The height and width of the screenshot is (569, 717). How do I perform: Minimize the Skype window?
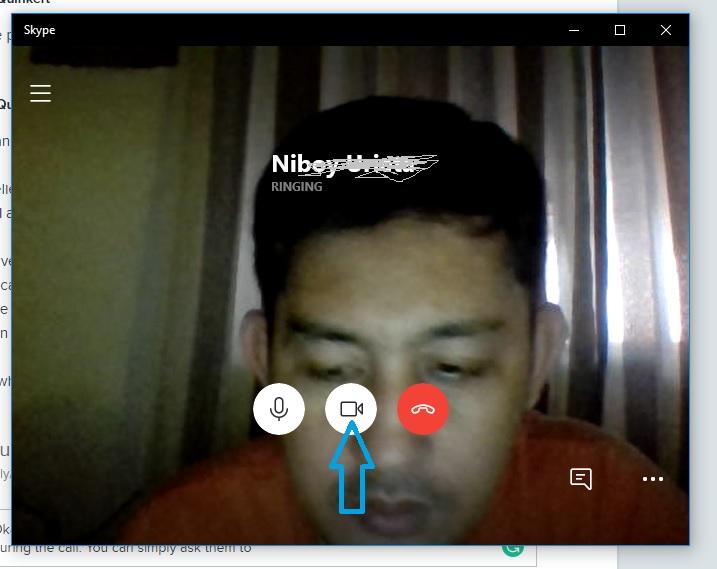pyautogui.click(x=574, y=30)
